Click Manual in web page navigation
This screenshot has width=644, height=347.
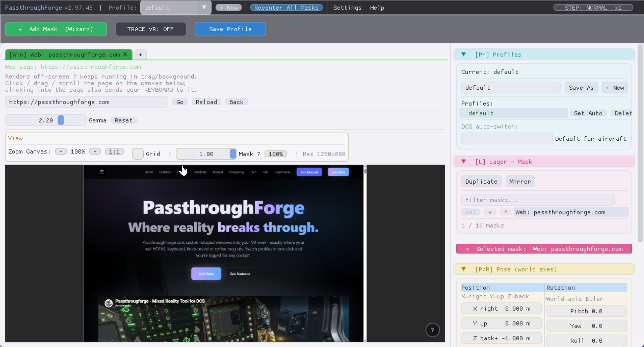[218, 172]
